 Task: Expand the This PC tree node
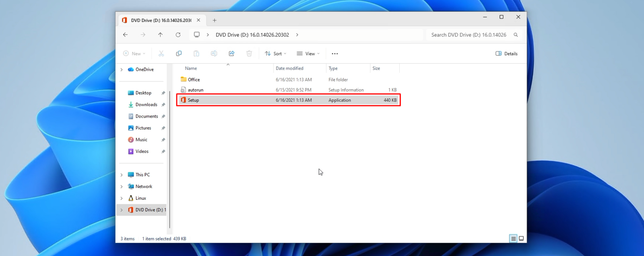[122, 175]
